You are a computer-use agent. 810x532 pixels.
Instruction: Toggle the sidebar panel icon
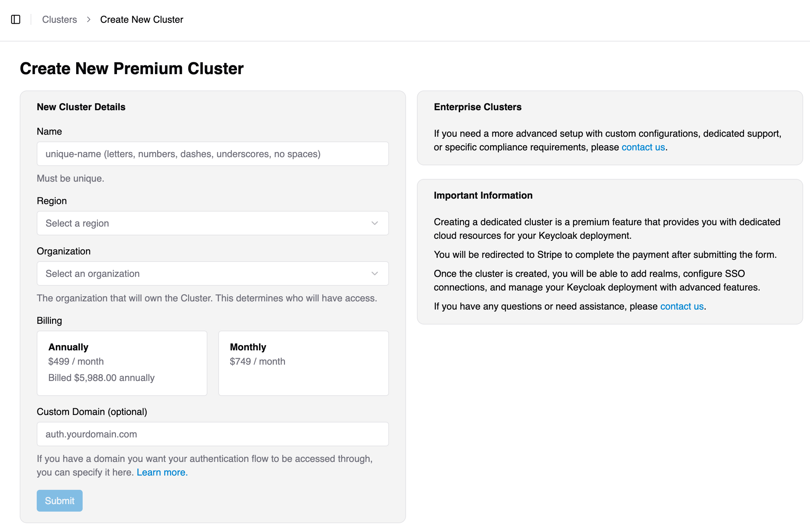click(16, 19)
